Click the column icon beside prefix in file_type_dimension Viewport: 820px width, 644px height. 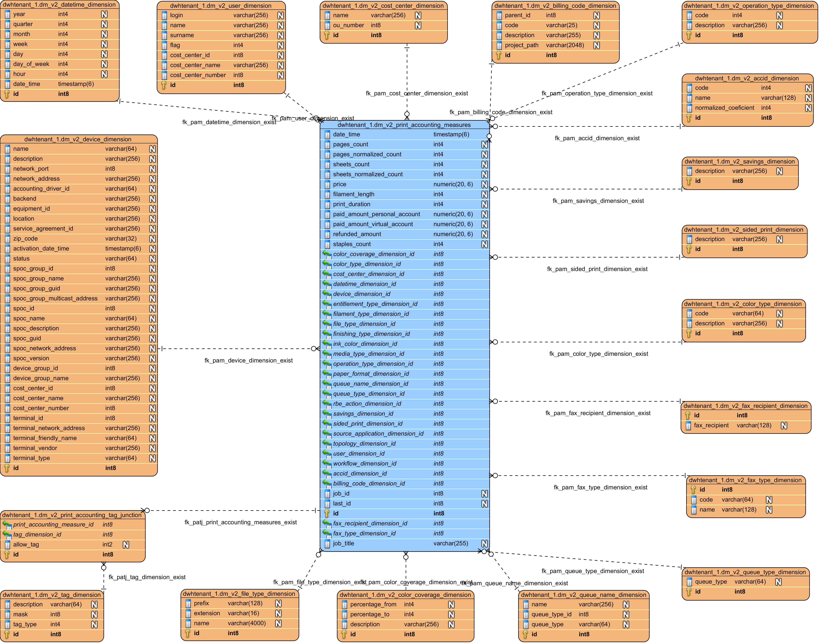[189, 603]
